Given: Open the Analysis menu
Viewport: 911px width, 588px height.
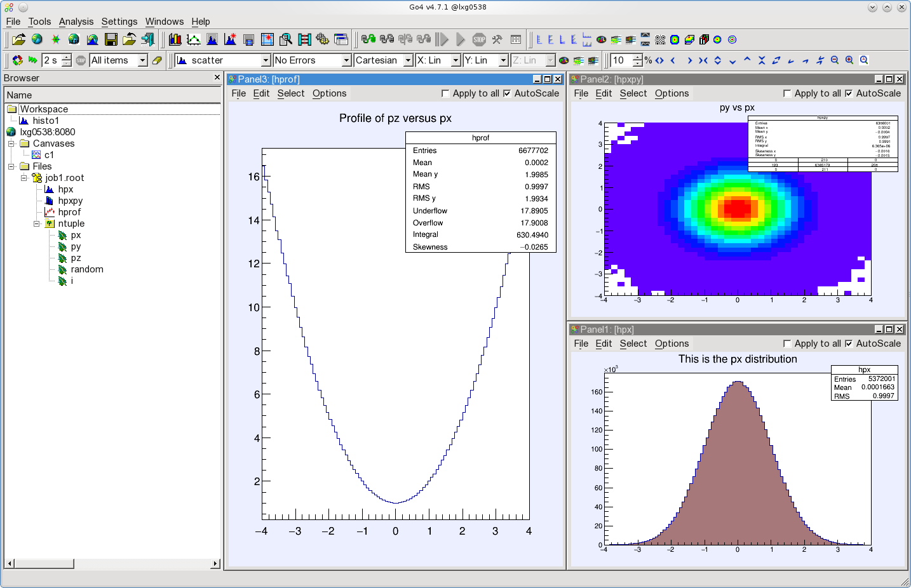Looking at the screenshot, I should (x=76, y=22).
